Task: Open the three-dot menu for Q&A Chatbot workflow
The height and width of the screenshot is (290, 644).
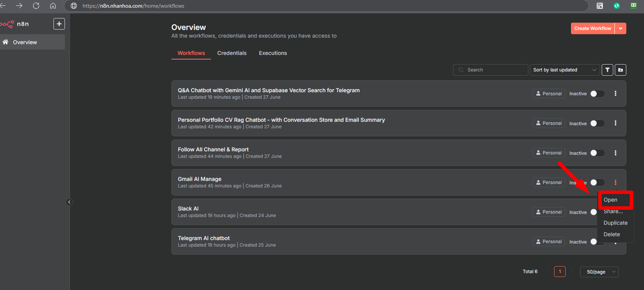Action: 616,93
